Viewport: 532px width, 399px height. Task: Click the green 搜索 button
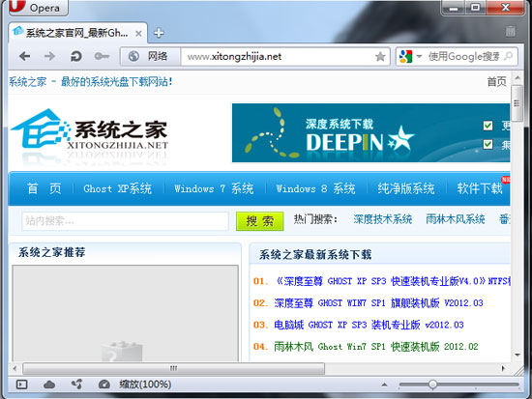point(260,221)
